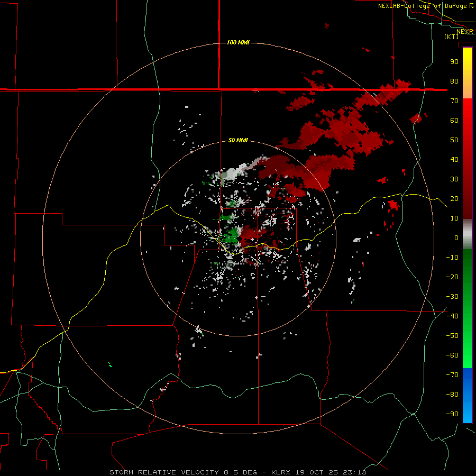Click the 90 value on velocity scale

tap(454, 62)
